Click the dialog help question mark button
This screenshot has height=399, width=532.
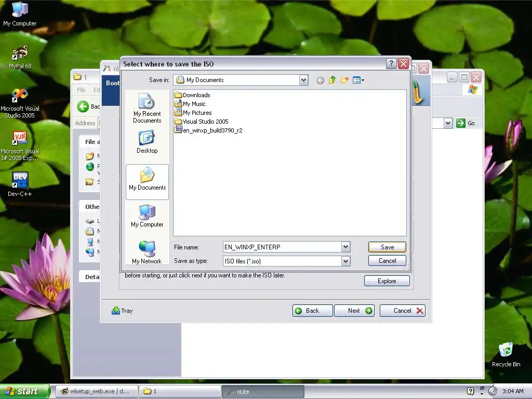pyautogui.click(x=391, y=64)
